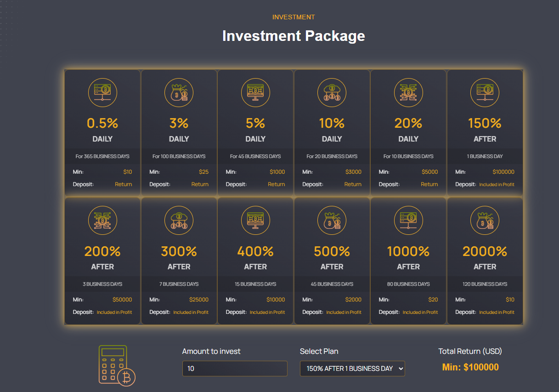559x392 pixels.
Task: Click the bitcoin calculator icon
Action: pos(117,365)
